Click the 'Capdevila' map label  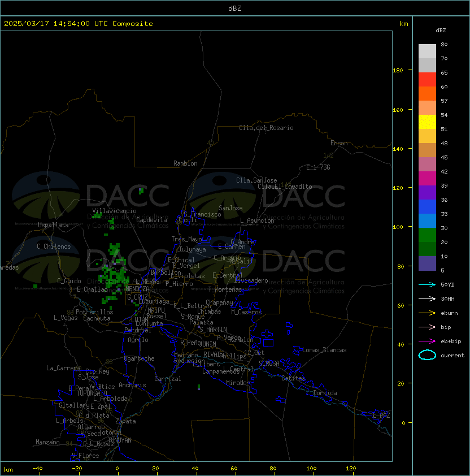tap(151, 220)
